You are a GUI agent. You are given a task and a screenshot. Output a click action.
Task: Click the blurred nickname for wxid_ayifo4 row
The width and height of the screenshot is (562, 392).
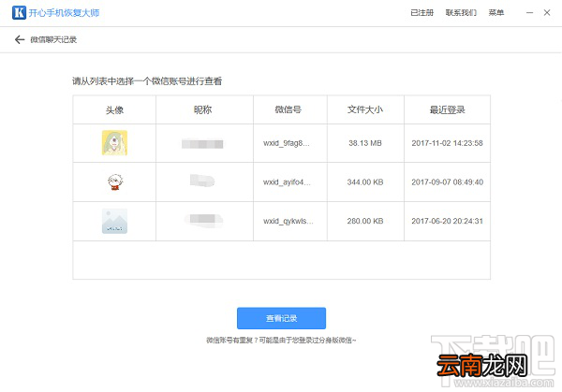point(202,181)
